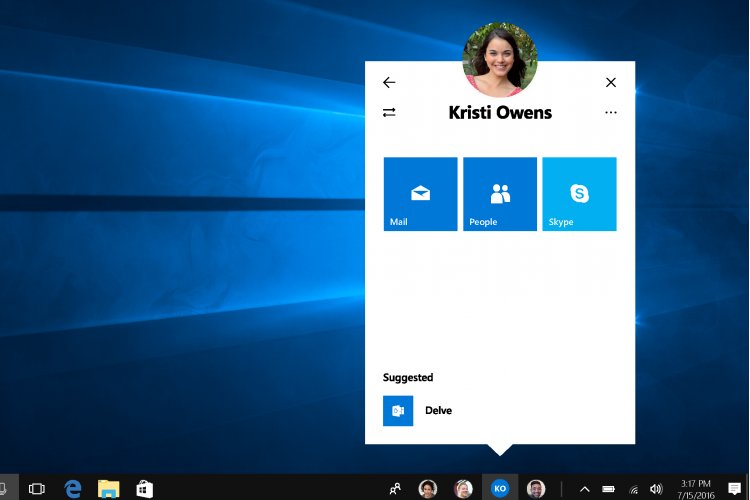Launch Microsoft Edge from the taskbar
Image resolution: width=750 pixels, height=500 pixels.
coord(73,489)
